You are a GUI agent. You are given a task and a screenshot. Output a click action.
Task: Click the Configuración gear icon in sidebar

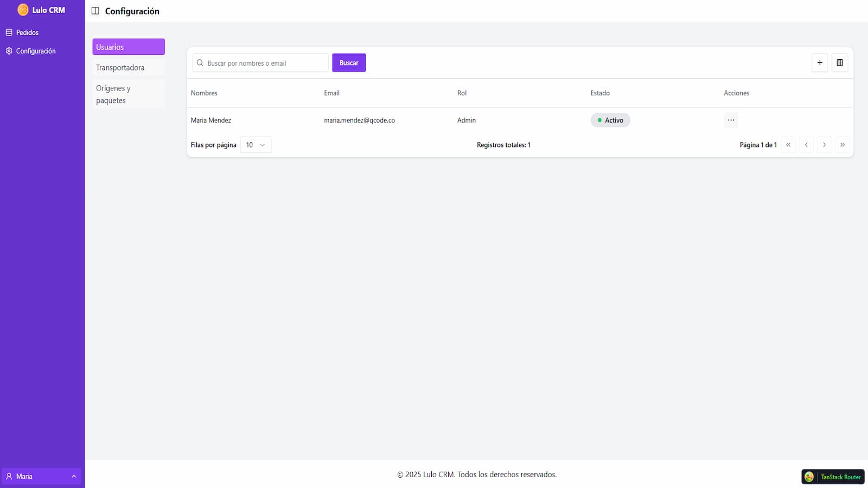[9, 50]
